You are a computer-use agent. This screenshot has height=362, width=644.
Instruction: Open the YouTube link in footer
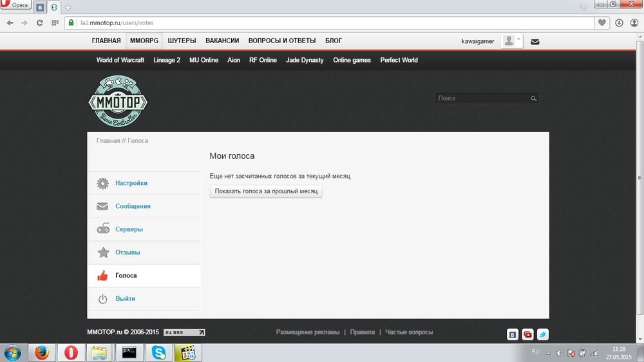(x=527, y=334)
